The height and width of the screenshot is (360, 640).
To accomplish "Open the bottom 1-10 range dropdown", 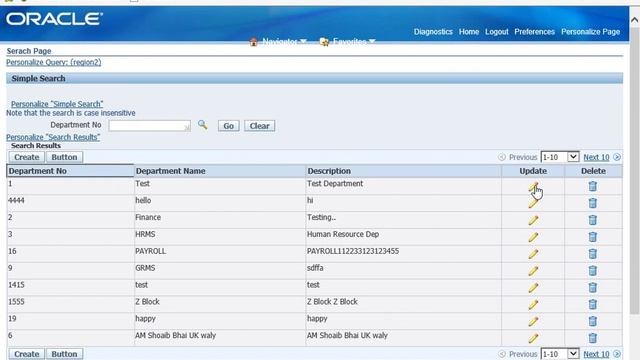I will [x=560, y=354].
